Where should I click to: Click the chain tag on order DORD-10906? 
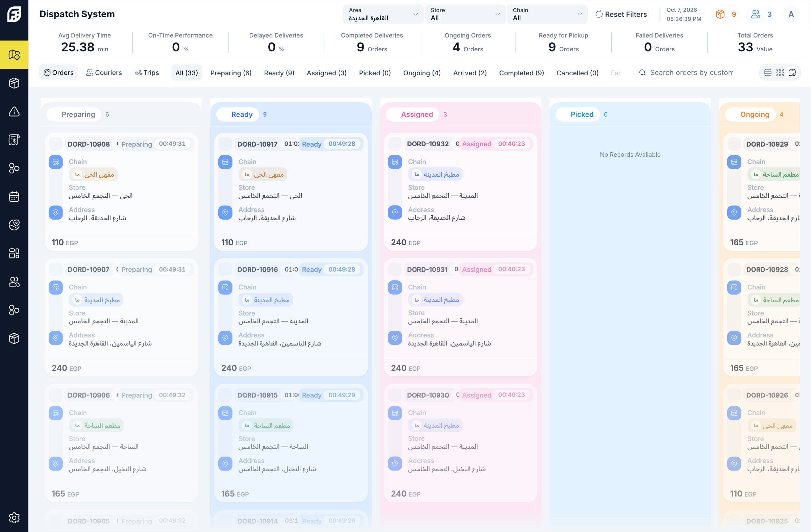tap(96, 426)
